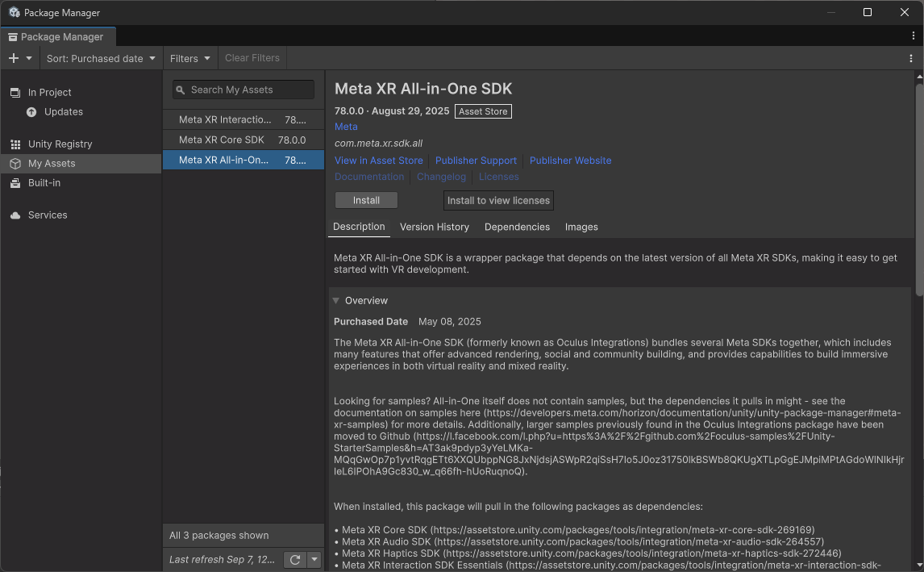Open the Filters dropdown
Screen dimensions: 924x572
click(x=189, y=58)
